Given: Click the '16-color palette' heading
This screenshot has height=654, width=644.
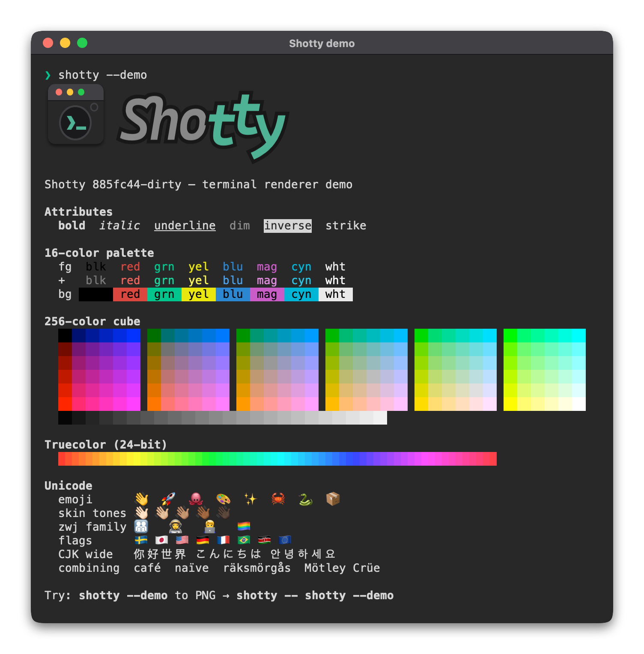Looking at the screenshot, I should 99,253.
